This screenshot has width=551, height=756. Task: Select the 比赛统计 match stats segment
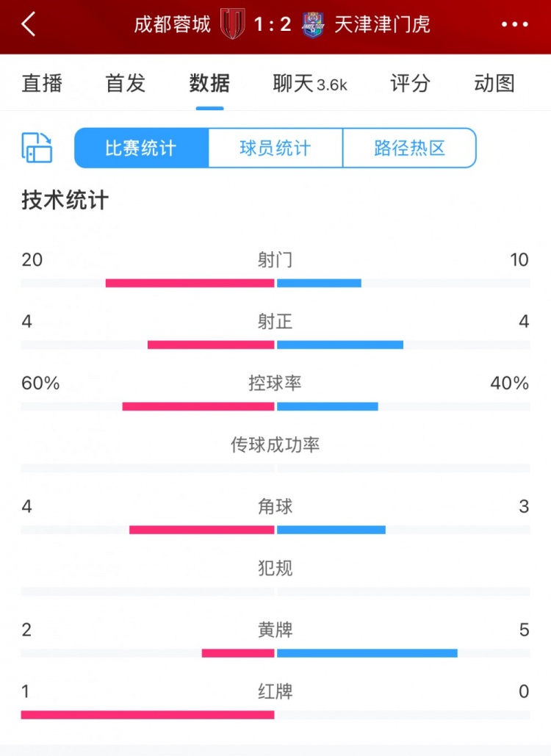(140, 147)
